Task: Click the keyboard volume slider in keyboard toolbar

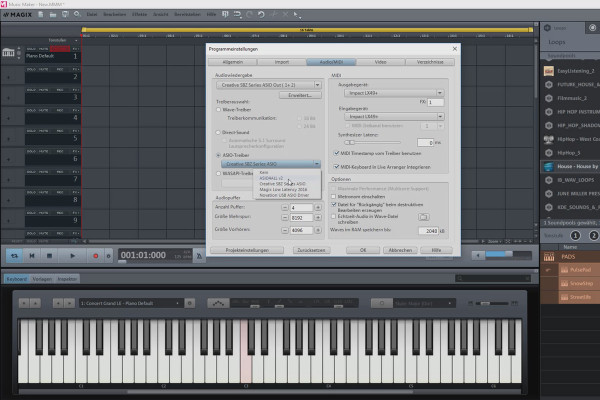Action: pyautogui.click(x=493, y=303)
